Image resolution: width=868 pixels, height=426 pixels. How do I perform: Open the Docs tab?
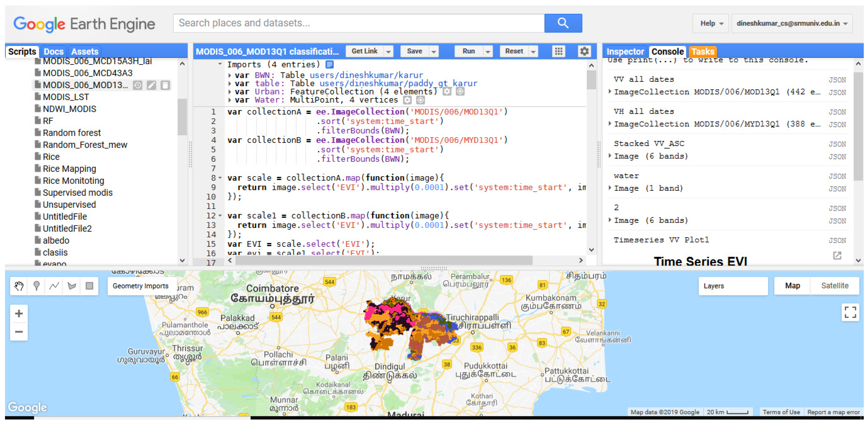pyautogui.click(x=53, y=51)
